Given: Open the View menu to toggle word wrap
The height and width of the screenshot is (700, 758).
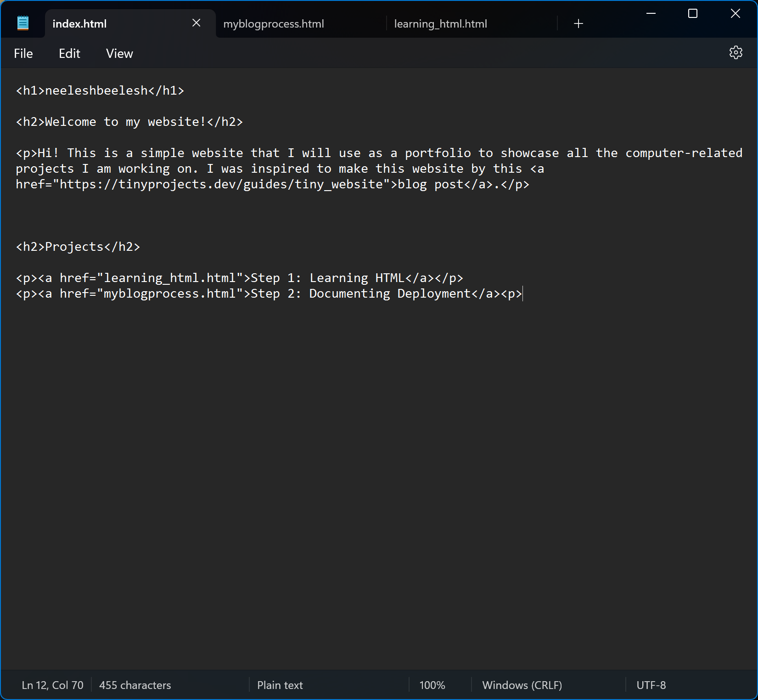Looking at the screenshot, I should tap(119, 53).
